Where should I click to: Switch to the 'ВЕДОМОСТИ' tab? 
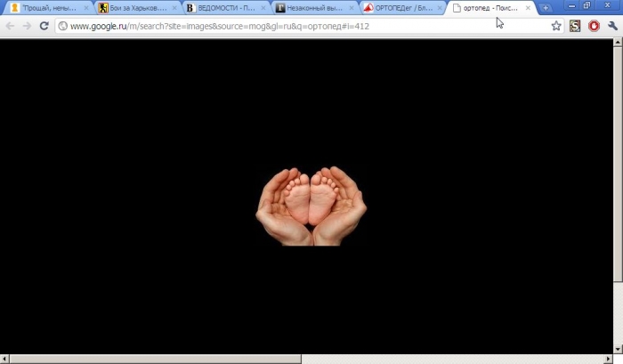point(222,8)
